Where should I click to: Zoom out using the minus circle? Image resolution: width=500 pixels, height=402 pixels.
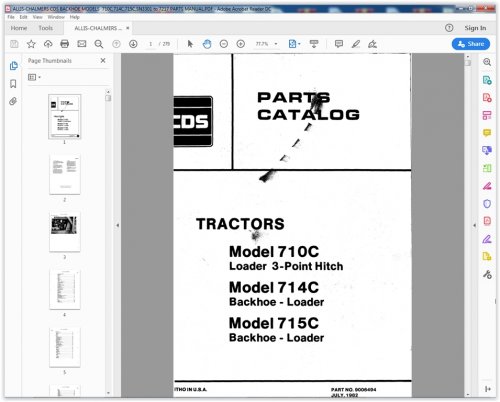pyautogui.click(x=224, y=44)
